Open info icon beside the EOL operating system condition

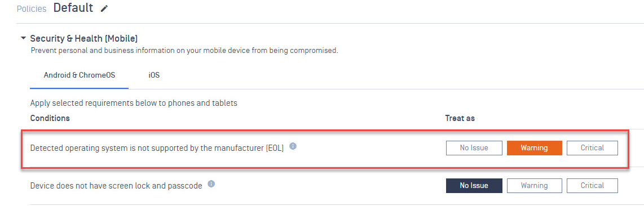click(293, 146)
